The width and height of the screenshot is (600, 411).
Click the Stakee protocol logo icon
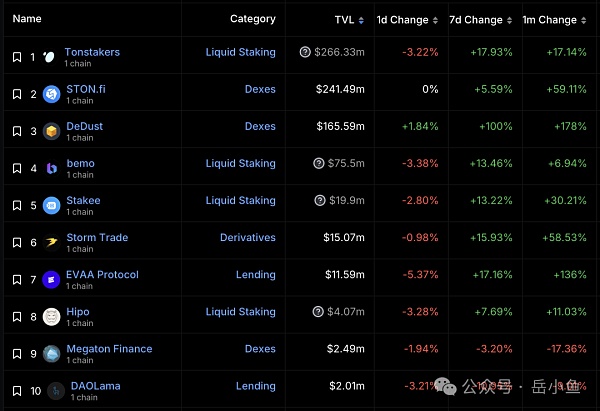[x=50, y=205]
